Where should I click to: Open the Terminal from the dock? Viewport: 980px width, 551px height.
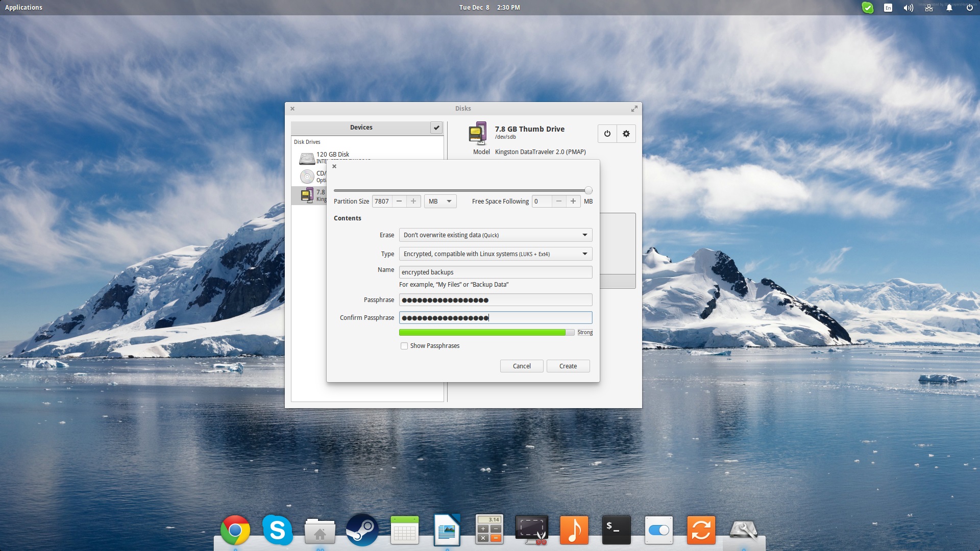[617, 530]
